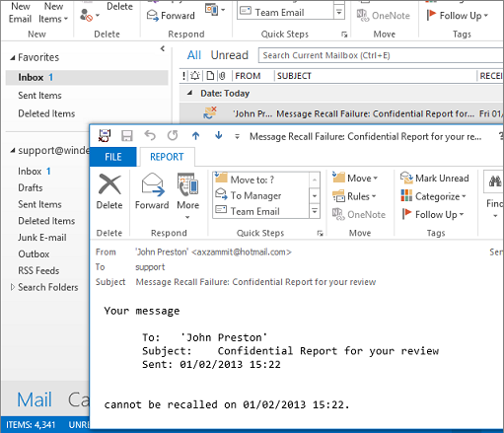Select Deleted Items under Favorites
This screenshot has width=504, height=433.
click(x=46, y=113)
